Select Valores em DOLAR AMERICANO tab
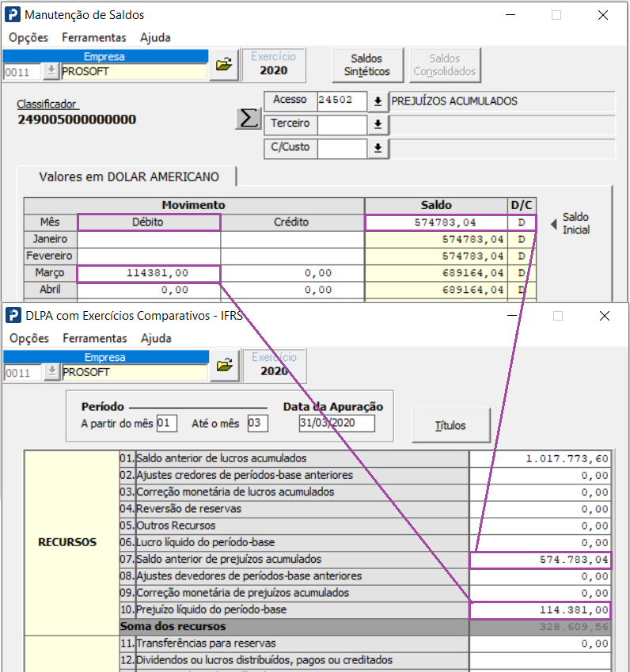Viewport: 630px width, 672px height. pyautogui.click(x=128, y=177)
